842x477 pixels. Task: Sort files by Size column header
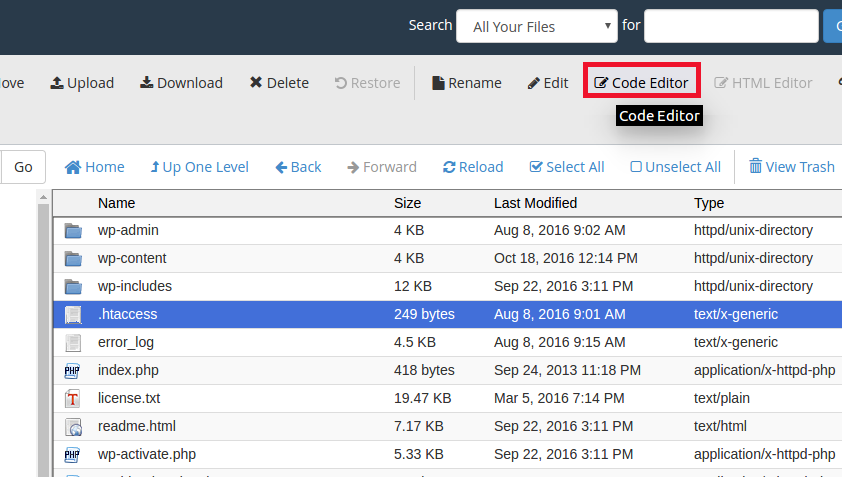pyautogui.click(x=407, y=203)
